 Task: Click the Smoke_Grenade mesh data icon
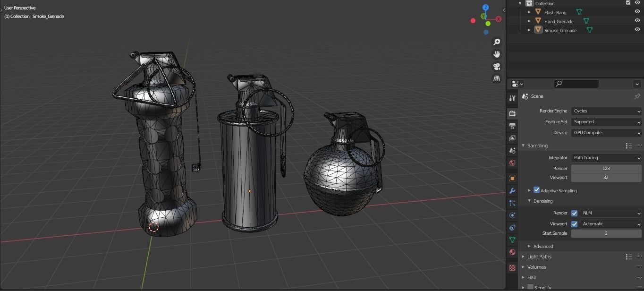(589, 30)
